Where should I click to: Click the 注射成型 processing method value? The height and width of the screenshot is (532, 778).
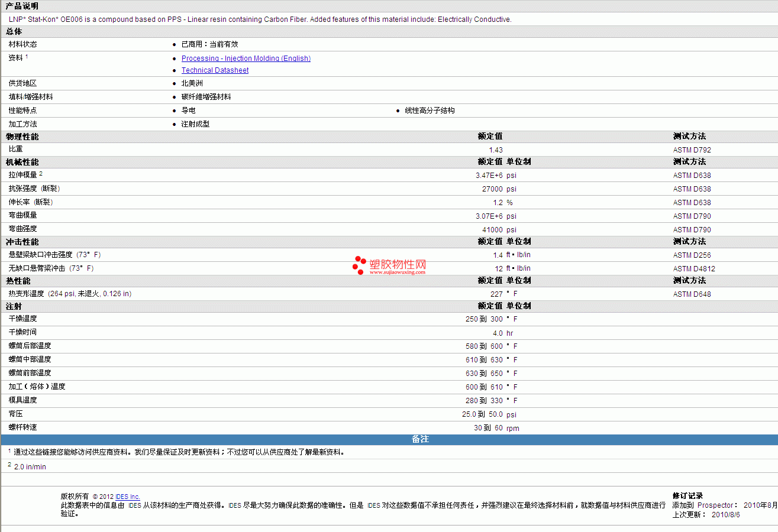(195, 124)
